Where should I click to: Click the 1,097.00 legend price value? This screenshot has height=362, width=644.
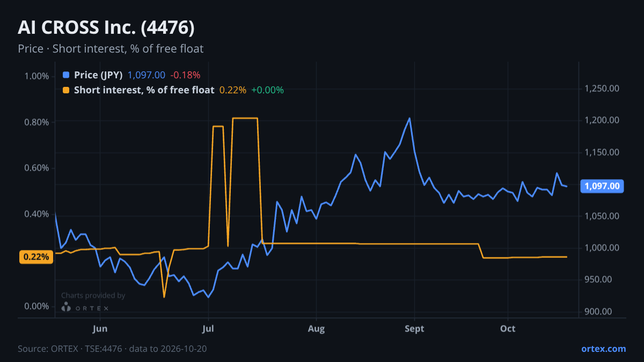147,75
